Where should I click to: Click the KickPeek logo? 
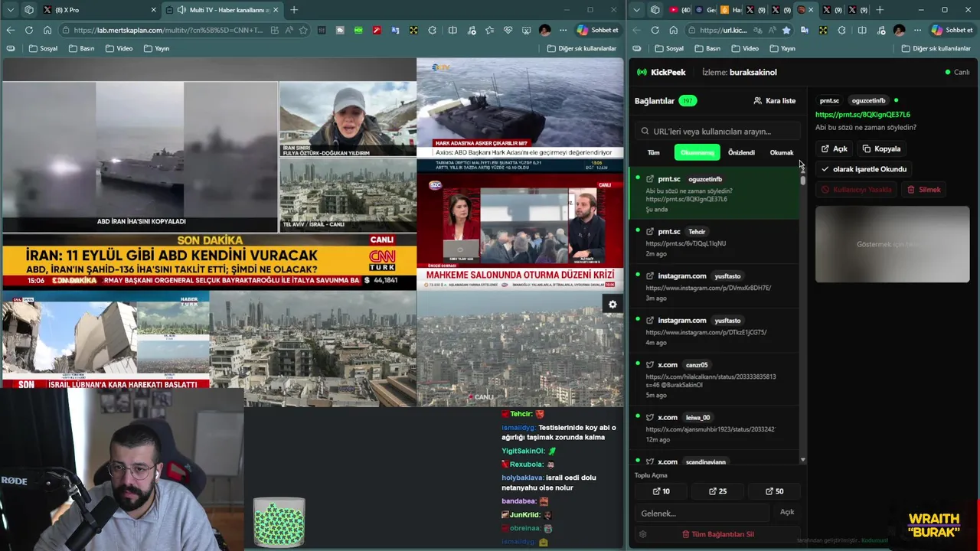click(661, 72)
